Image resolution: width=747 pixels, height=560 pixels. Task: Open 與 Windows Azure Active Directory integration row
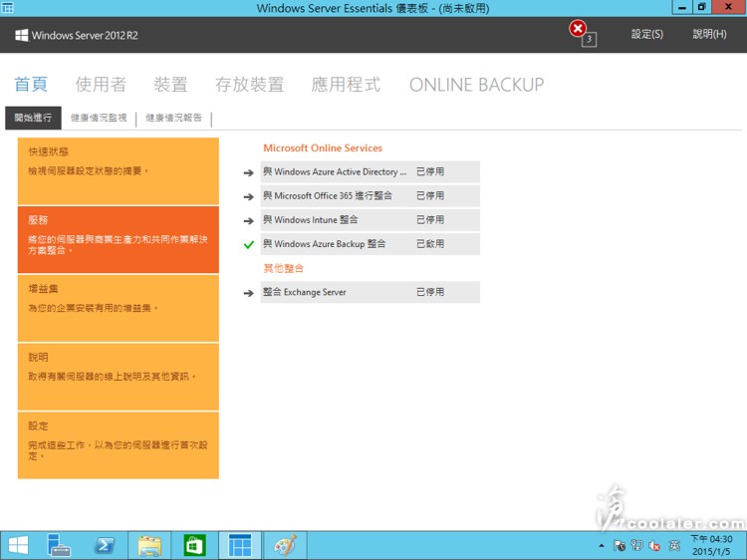pos(371,172)
